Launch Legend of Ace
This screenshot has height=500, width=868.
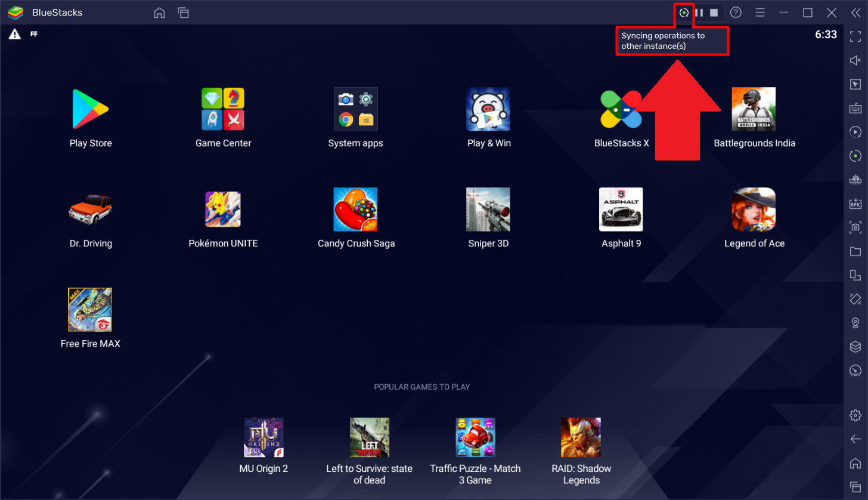click(x=754, y=209)
